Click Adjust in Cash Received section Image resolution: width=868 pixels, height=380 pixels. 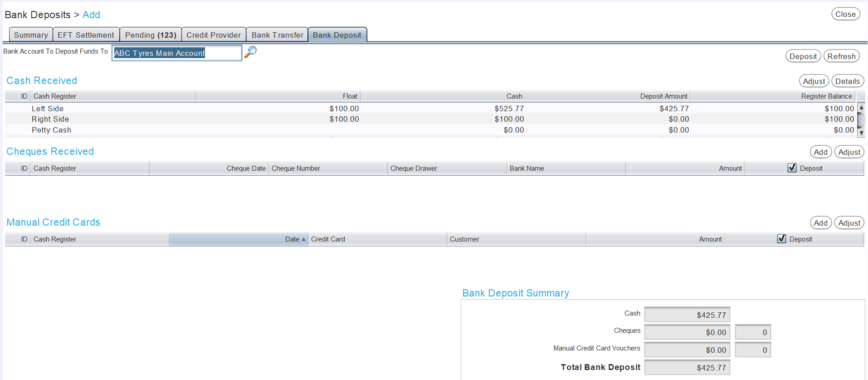pyautogui.click(x=814, y=81)
